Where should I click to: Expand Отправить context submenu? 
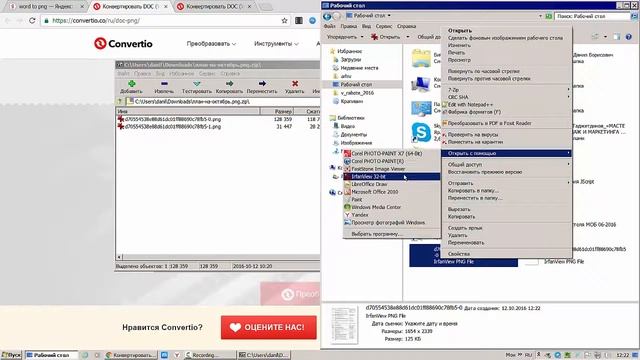click(x=506, y=183)
